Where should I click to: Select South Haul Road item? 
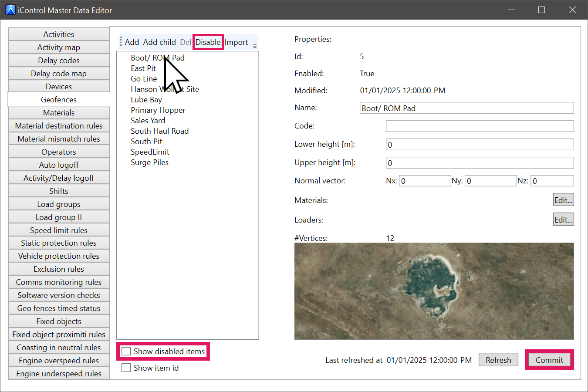[x=160, y=131]
